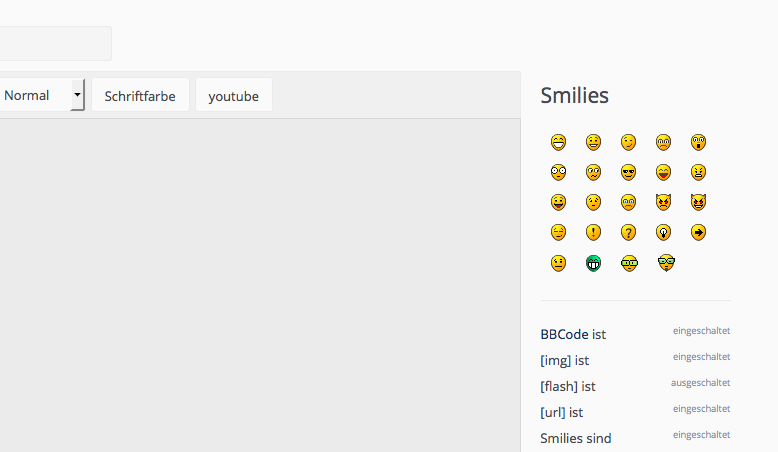The width and height of the screenshot is (778, 452).
Task: Choose the red-mouthed razz smiley
Action: (558, 202)
